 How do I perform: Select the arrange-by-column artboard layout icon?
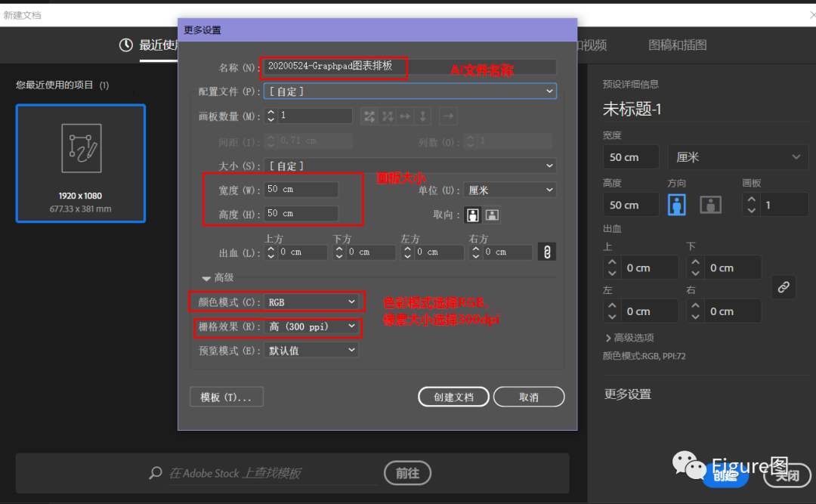click(x=423, y=116)
